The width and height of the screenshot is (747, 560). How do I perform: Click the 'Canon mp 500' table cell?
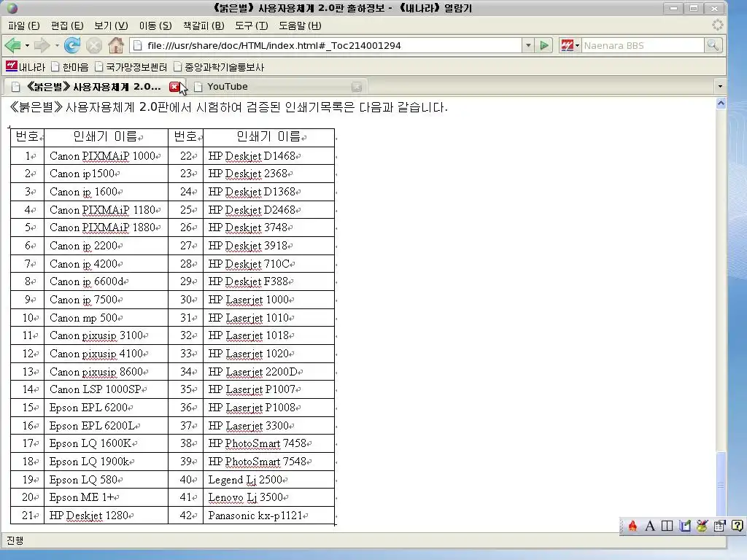pyautogui.click(x=106, y=318)
